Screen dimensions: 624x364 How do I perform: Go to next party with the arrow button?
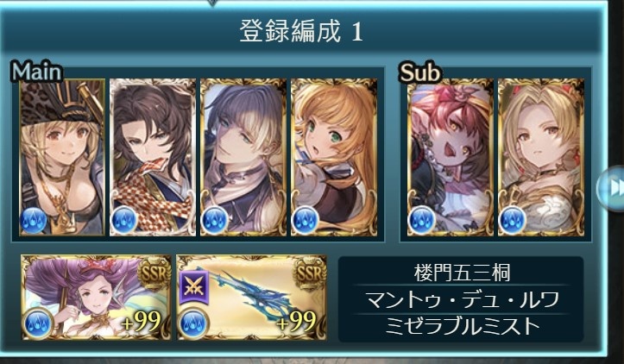[x=611, y=188]
